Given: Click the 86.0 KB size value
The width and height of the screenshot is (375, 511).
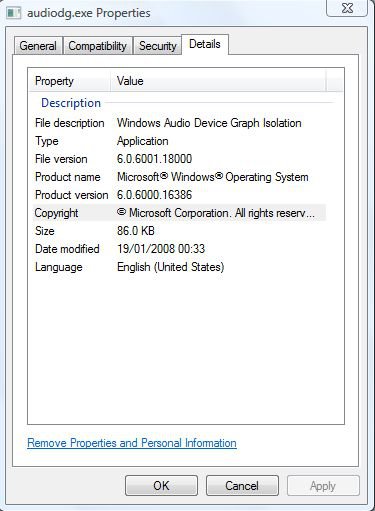Looking at the screenshot, I should click(x=136, y=231).
